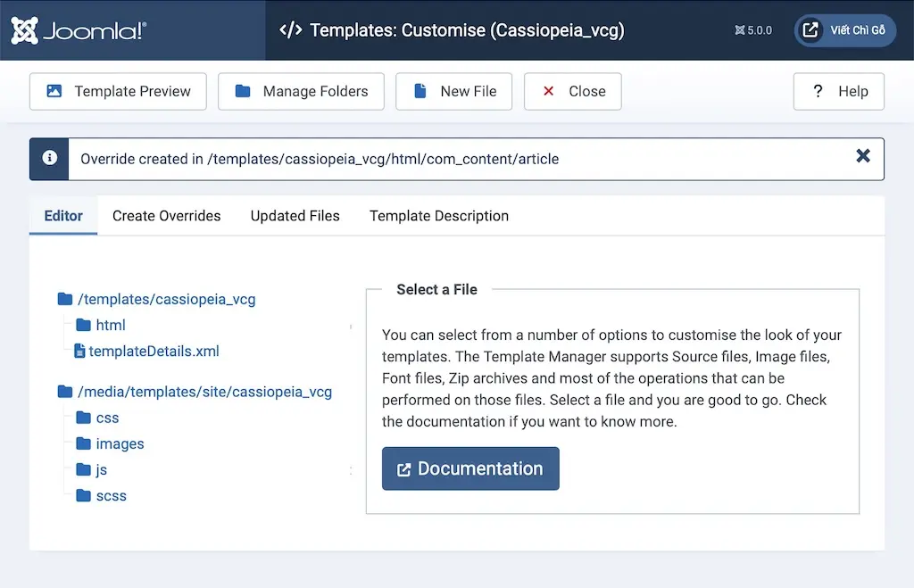Open the Template Description tab

point(438,216)
